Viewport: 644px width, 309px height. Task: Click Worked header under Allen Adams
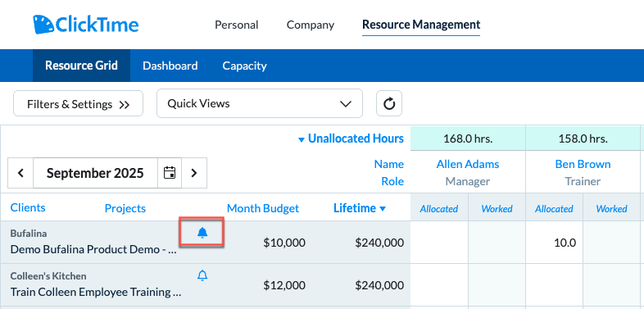pos(497,209)
